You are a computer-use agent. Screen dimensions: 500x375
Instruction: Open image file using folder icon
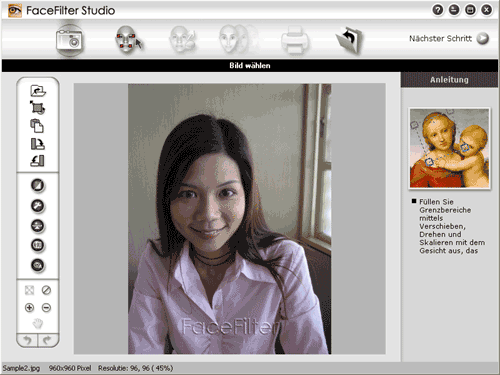(38, 91)
